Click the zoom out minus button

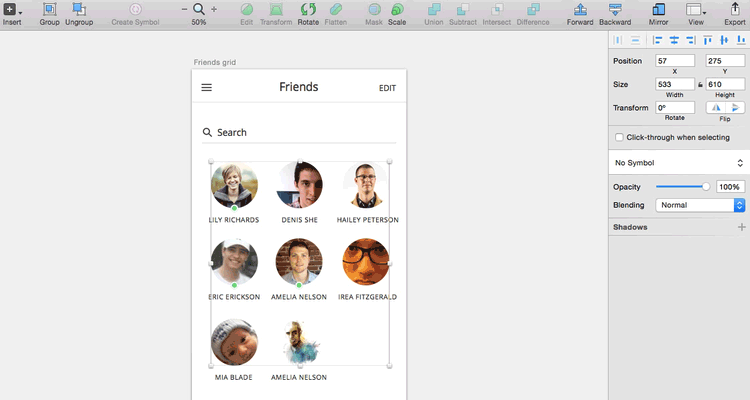pyautogui.click(x=185, y=9)
